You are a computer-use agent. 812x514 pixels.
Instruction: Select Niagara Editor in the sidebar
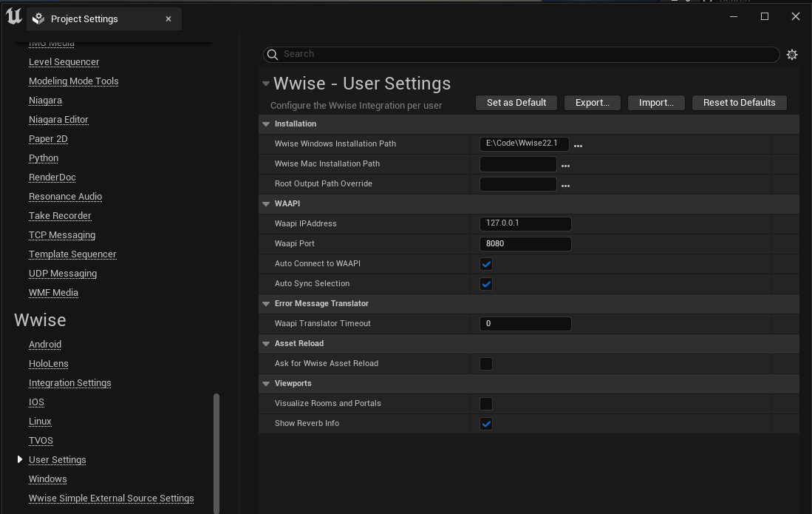58,120
